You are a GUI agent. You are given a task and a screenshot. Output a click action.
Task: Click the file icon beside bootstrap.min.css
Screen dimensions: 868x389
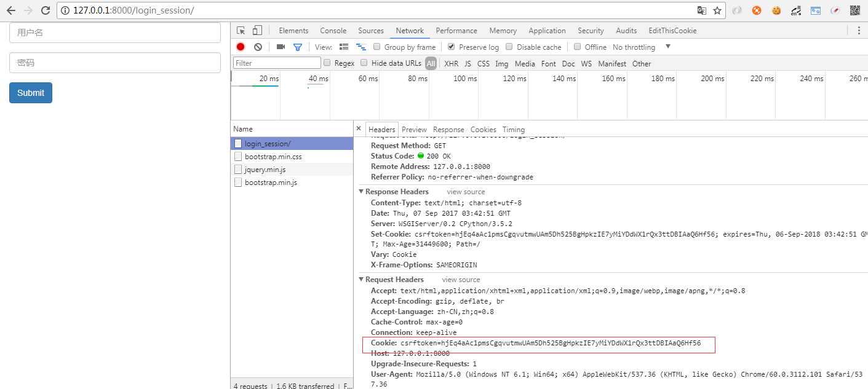[x=238, y=157]
